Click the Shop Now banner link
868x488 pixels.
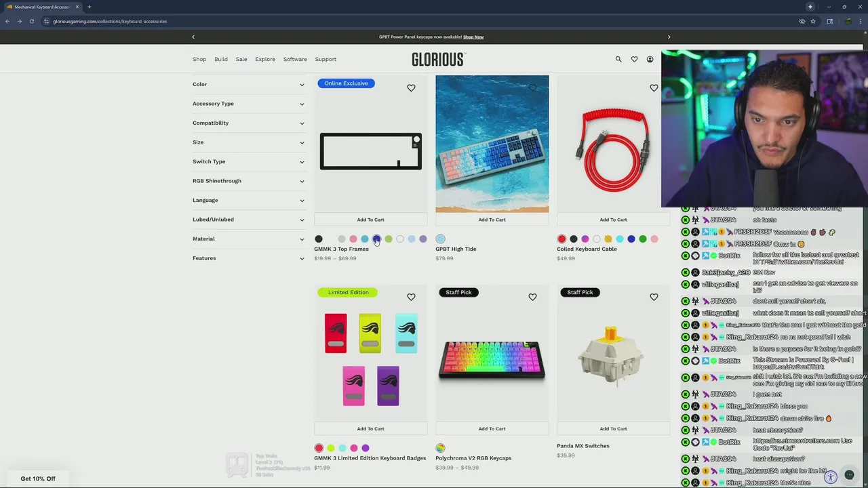click(x=473, y=37)
